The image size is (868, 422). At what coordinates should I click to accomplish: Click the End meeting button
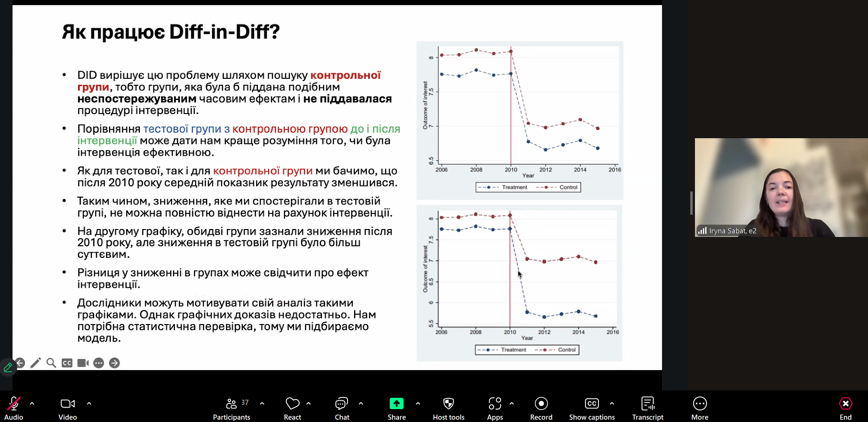[x=845, y=408]
